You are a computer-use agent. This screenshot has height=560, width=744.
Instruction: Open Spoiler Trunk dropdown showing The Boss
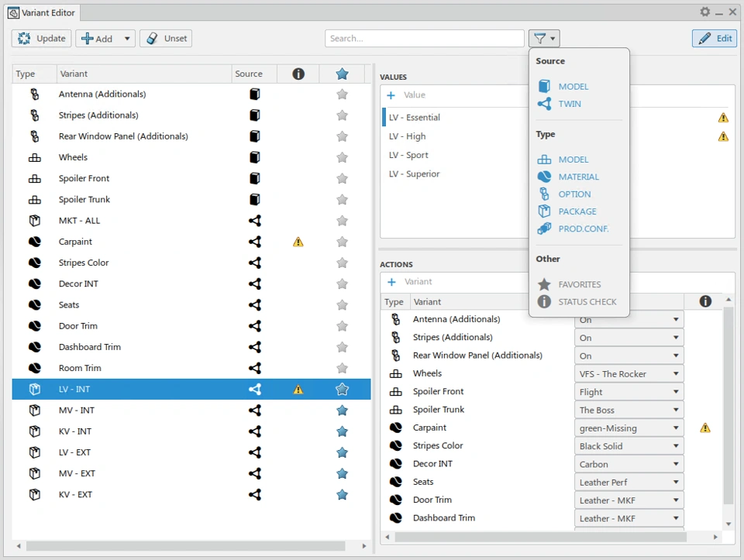[x=629, y=411]
